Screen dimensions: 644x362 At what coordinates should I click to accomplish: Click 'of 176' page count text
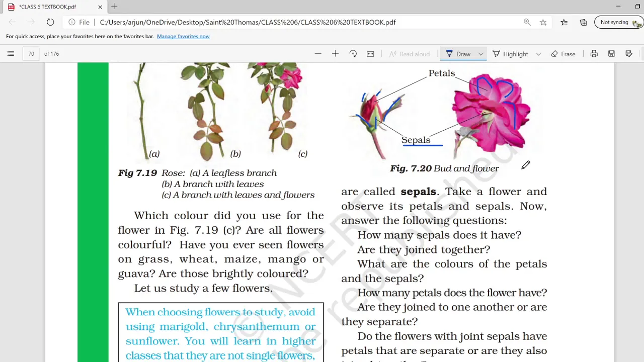51,54
